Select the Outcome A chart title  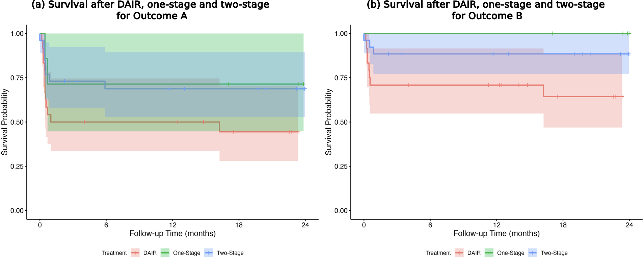click(x=151, y=10)
